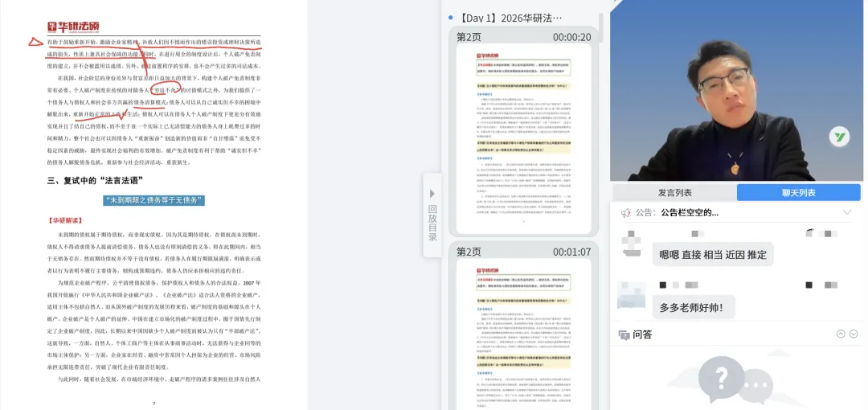Click the chat message 嗯嗯 直接 相当 近因 推定
The image size is (868, 410).
point(713,255)
